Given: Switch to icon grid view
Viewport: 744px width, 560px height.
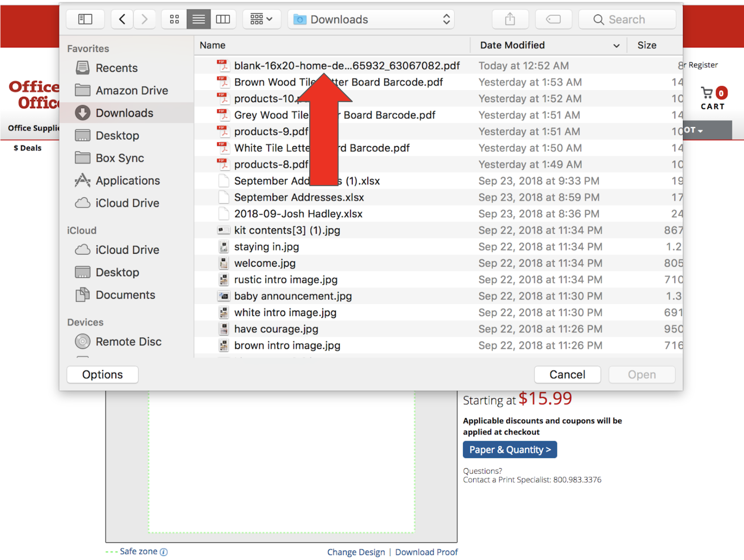Looking at the screenshot, I should (174, 19).
